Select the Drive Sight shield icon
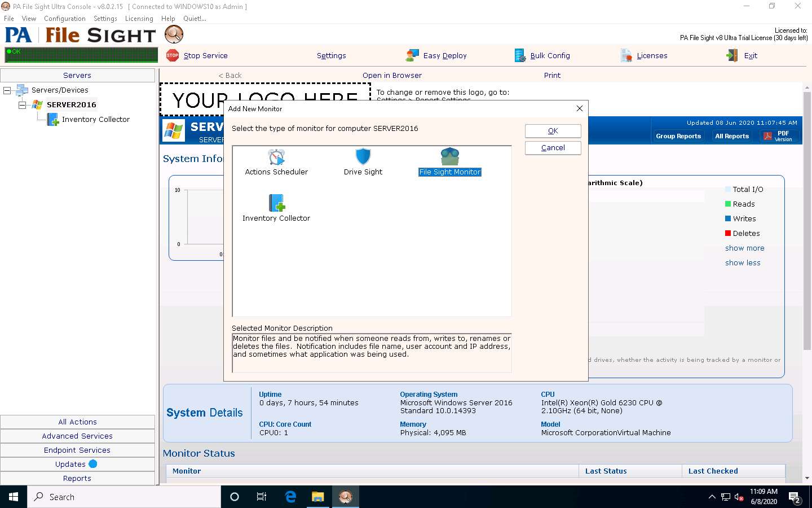The height and width of the screenshot is (508, 812). [363, 156]
